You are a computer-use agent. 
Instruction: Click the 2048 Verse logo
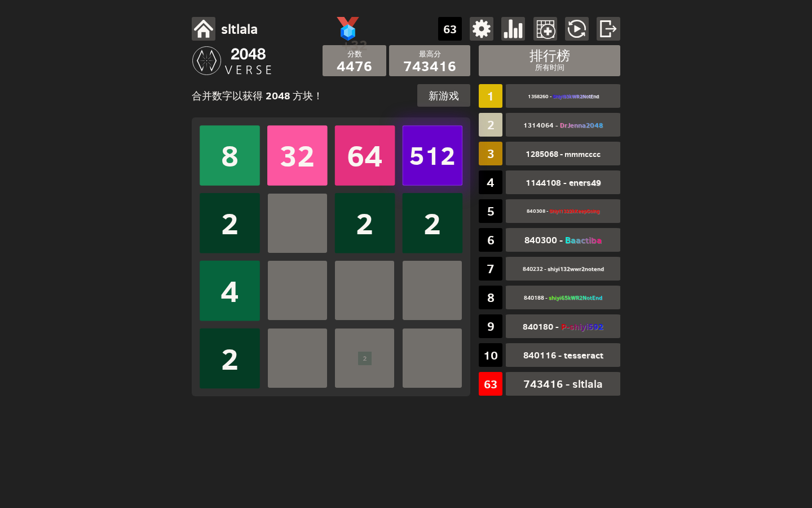(x=232, y=61)
